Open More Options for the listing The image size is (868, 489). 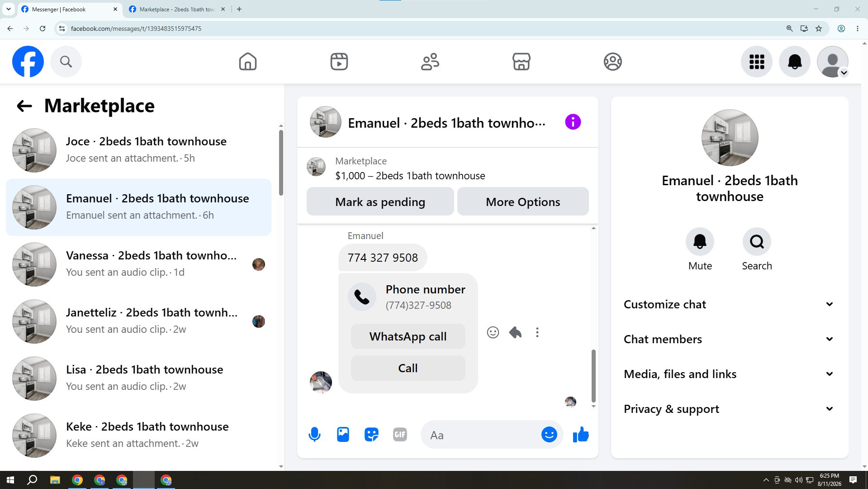(x=523, y=202)
